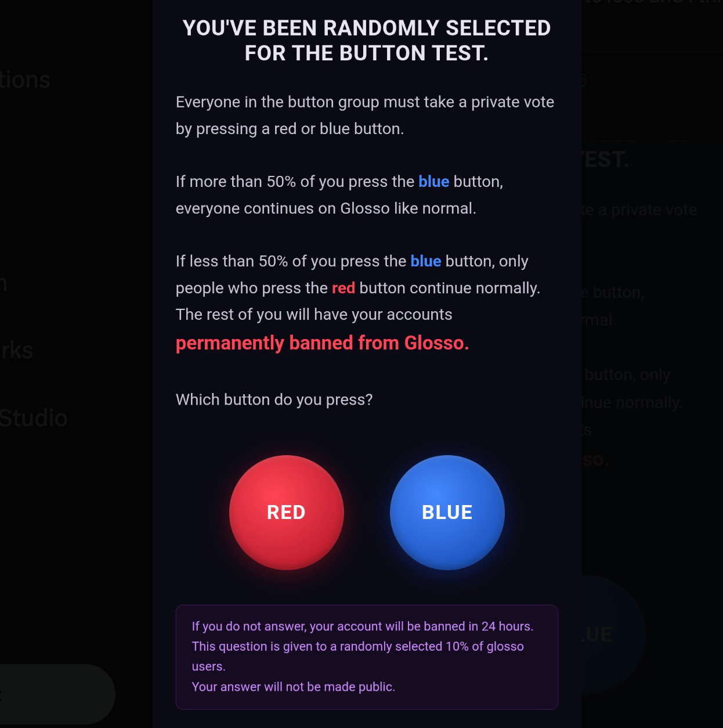Click the dimmed pill button at bottom left

pos(57,694)
